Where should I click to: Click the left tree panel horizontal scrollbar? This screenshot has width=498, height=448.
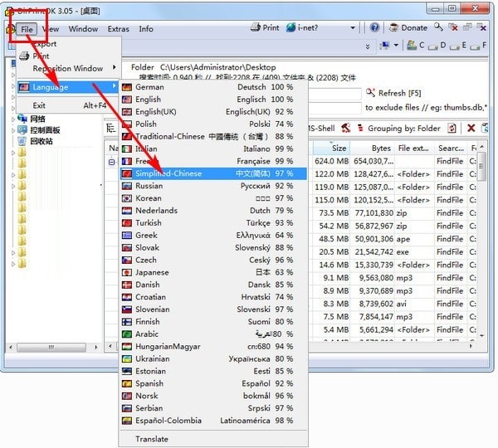53,348
